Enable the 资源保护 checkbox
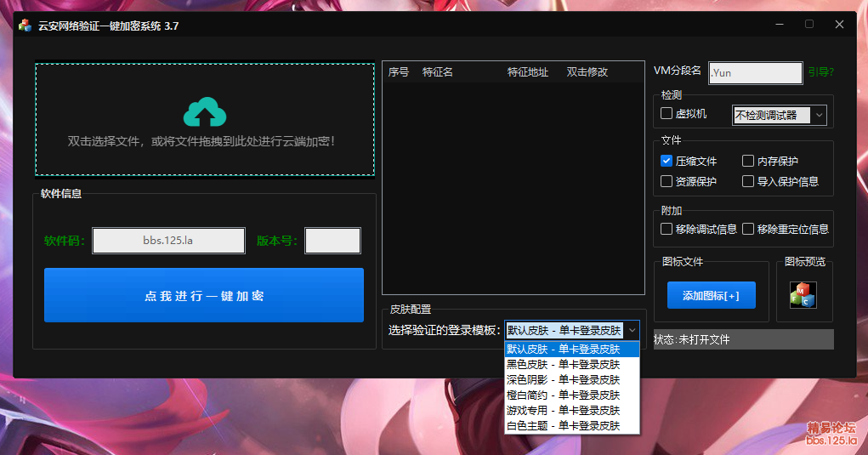The width and height of the screenshot is (868, 455). click(667, 181)
